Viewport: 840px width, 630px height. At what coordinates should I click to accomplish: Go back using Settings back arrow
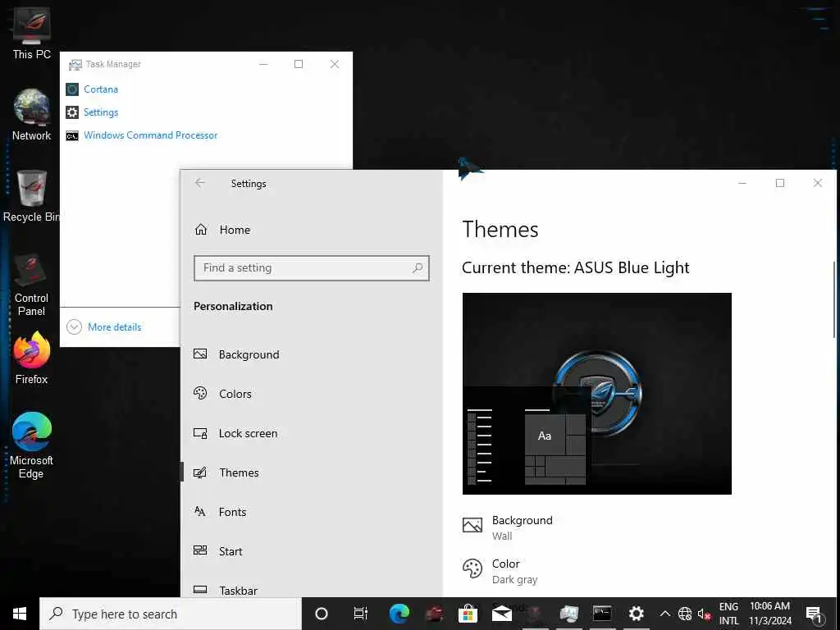point(200,183)
